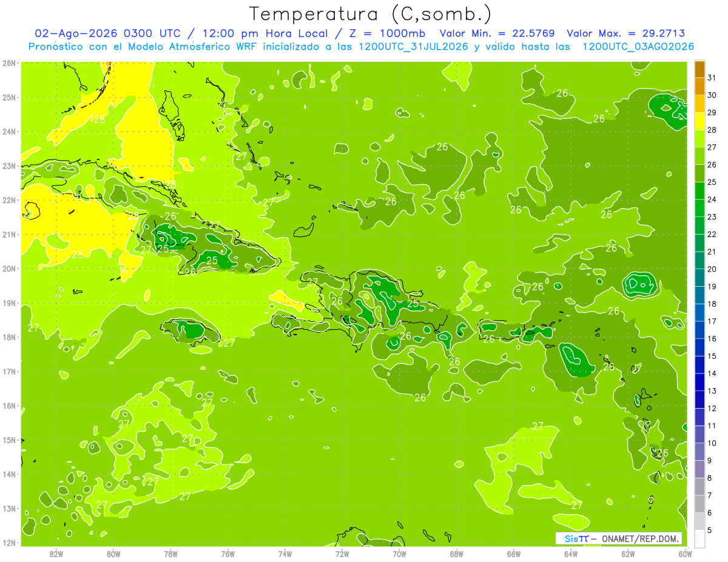Screen dimensions: 728x562
Task: Click color scale label 11
Action: tap(712, 426)
